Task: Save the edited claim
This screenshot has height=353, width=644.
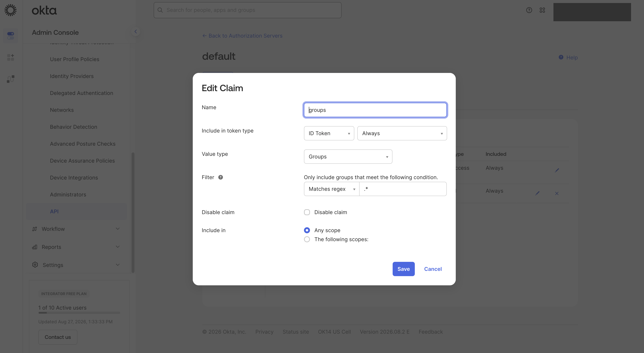Action: click(x=404, y=269)
